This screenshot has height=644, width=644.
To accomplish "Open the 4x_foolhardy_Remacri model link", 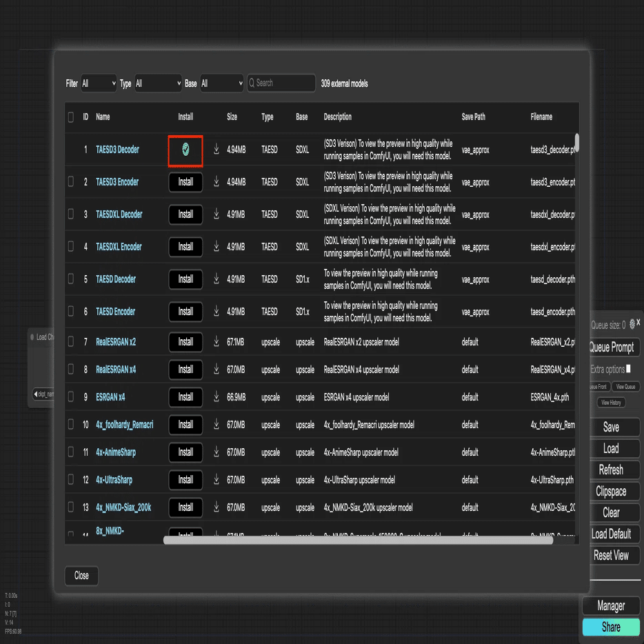I will coord(124,425).
